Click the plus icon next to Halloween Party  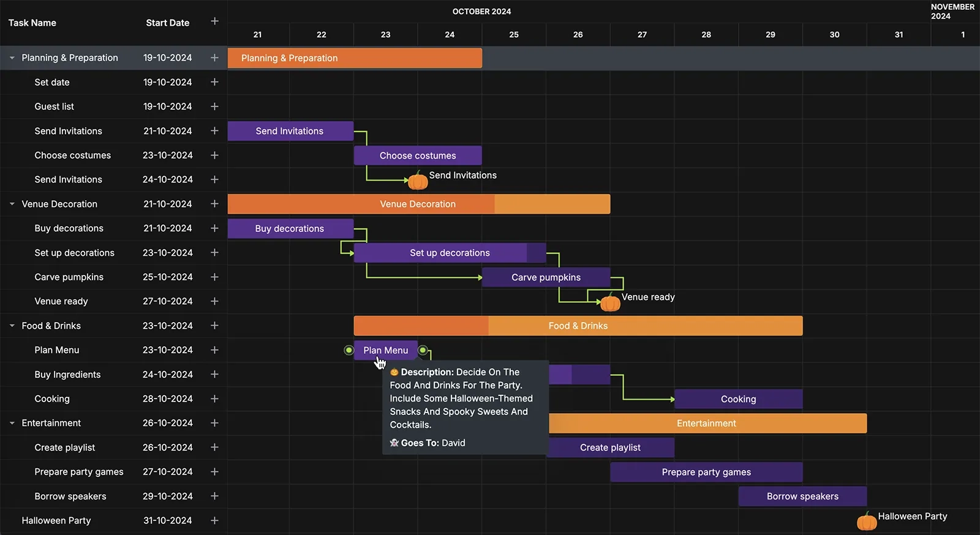[214, 520]
